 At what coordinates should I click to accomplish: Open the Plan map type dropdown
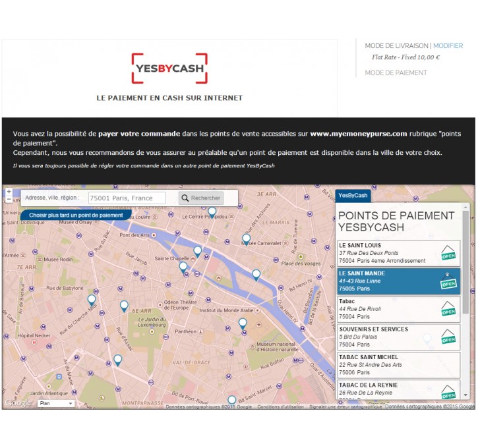(x=56, y=403)
